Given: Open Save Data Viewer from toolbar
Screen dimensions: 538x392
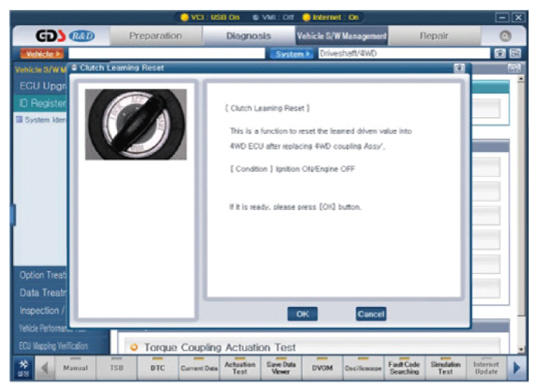Looking at the screenshot, I should [x=281, y=368].
